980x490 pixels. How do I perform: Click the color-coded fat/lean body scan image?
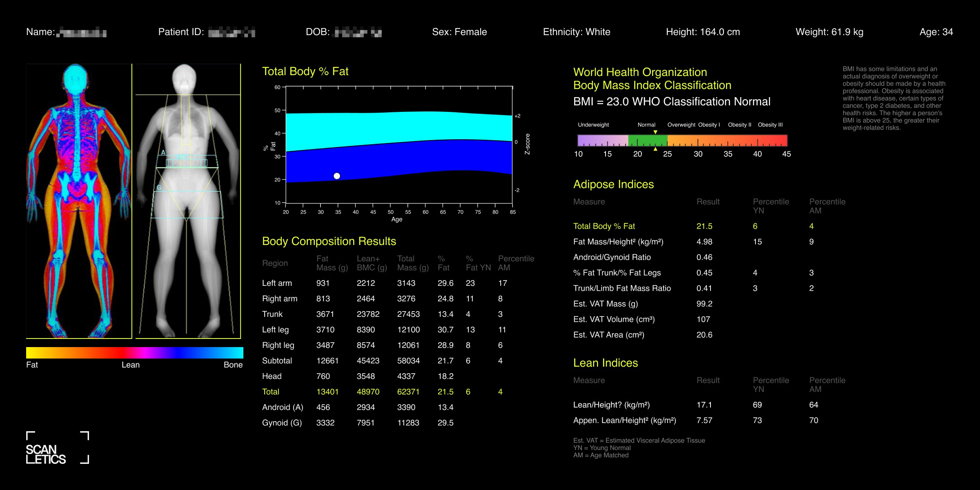[79, 201]
